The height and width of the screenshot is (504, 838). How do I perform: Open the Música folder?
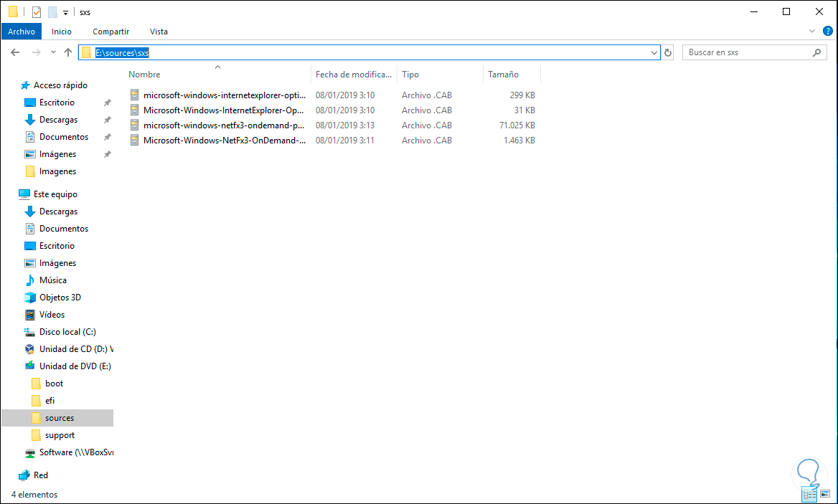53,280
